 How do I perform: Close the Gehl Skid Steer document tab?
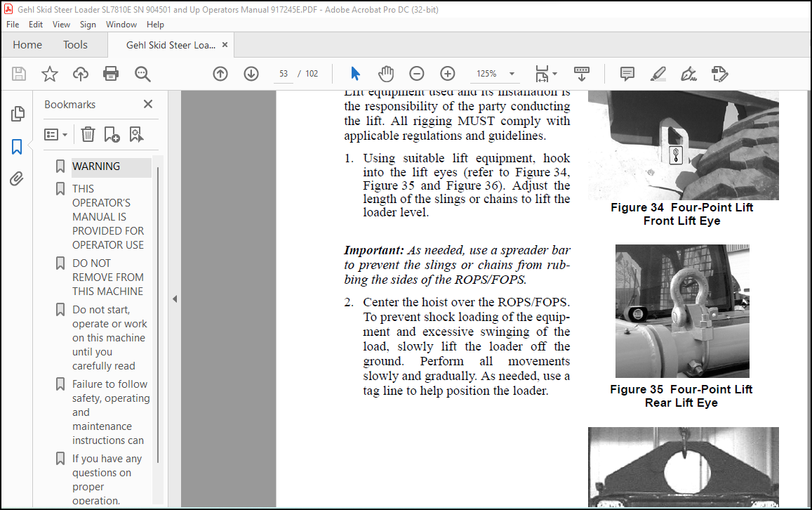tap(225, 45)
